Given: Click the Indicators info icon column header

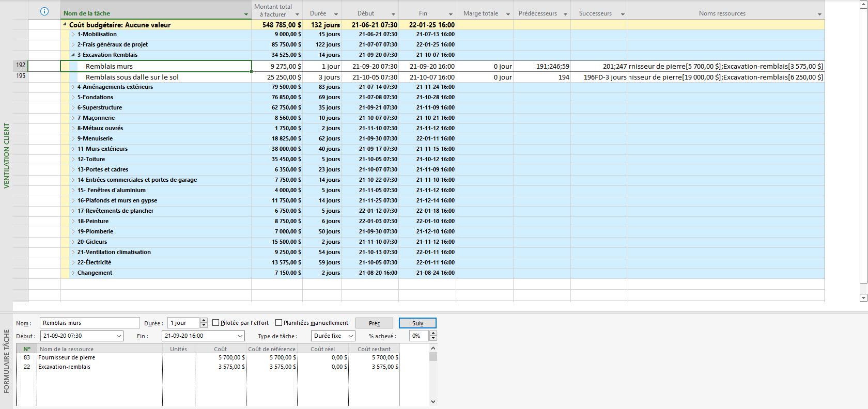Looking at the screenshot, I should (x=44, y=11).
